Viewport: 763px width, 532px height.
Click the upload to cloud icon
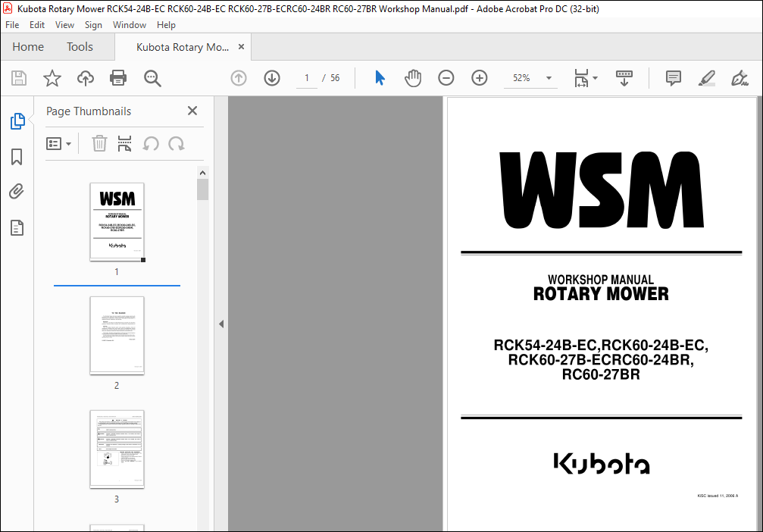click(86, 78)
